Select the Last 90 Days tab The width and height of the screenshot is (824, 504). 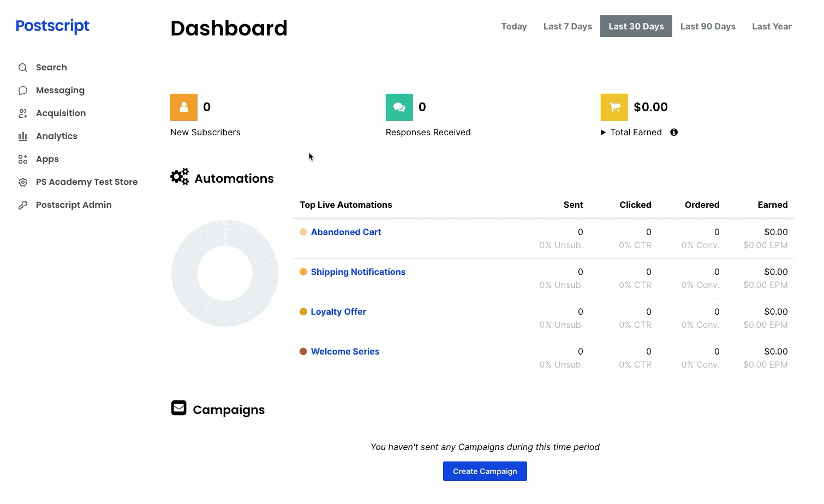point(708,26)
